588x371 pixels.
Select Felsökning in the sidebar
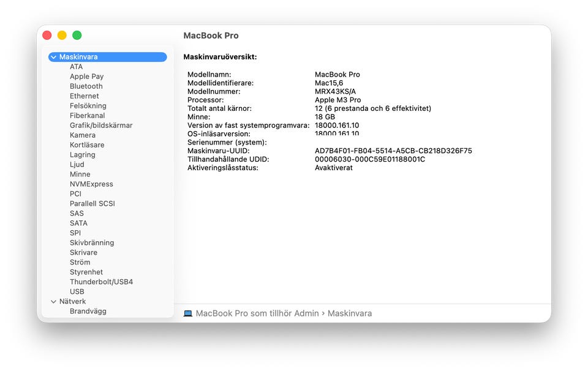[88, 106]
